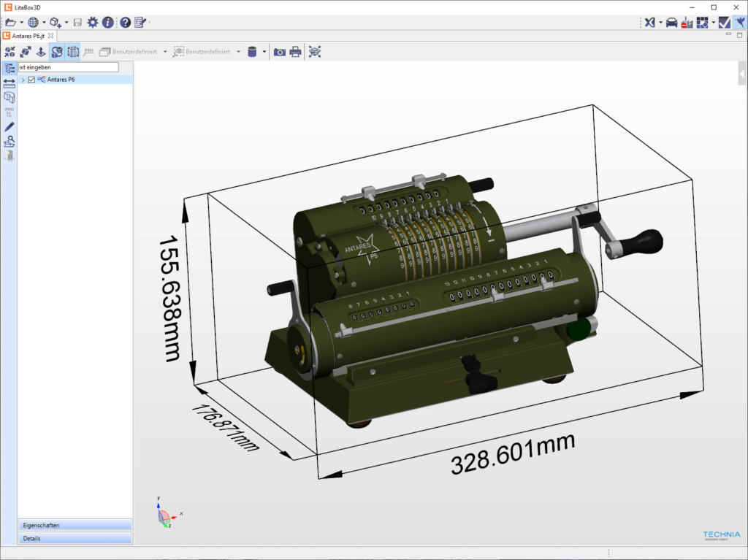Viewport: 748px width, 560px height.
Task: Open help with the question mark icon
Action: coord(125,23)
